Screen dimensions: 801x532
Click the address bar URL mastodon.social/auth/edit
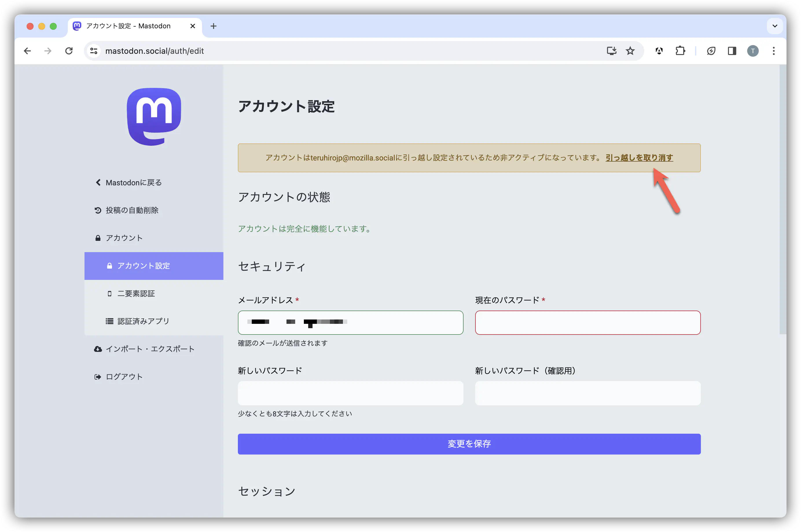(155, 51)
